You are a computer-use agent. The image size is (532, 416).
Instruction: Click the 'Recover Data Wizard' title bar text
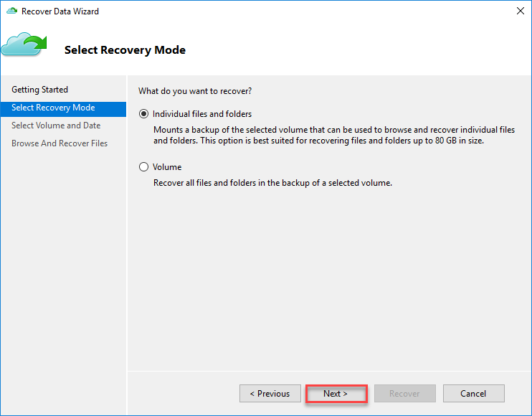[60, 11]
